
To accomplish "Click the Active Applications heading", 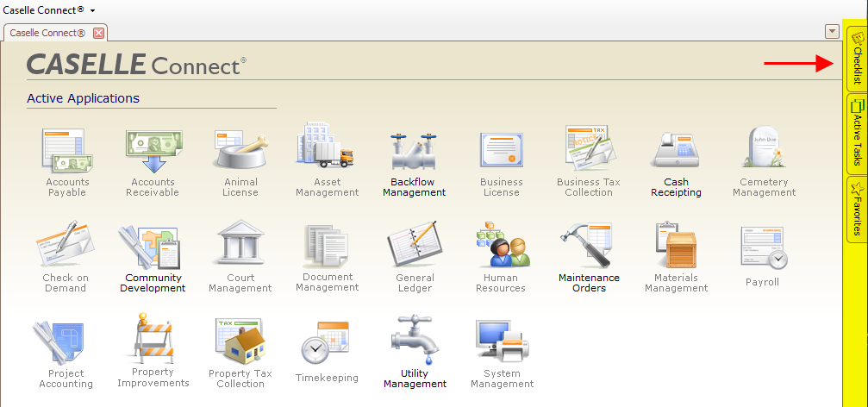I will coord(83,98).
